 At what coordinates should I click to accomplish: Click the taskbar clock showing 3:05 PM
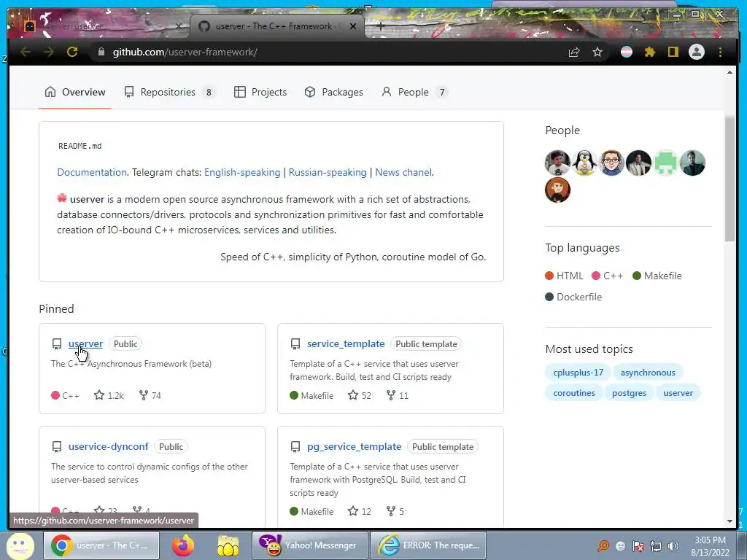[711, 546]
